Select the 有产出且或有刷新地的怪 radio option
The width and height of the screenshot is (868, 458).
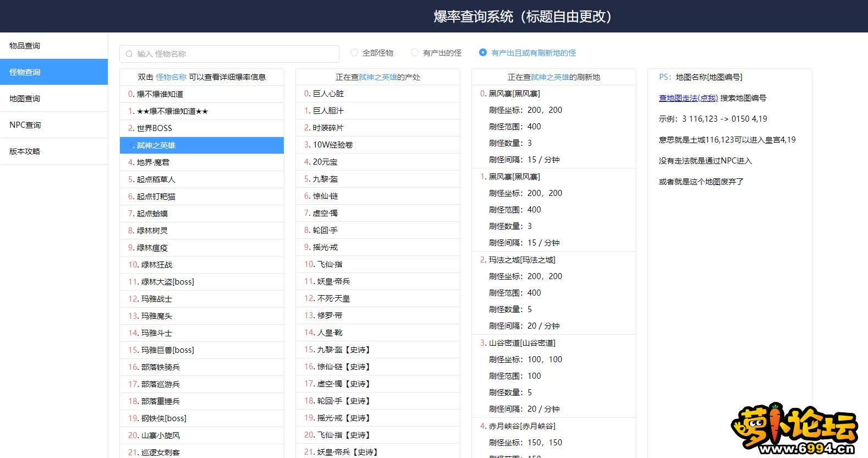point(483,53)
